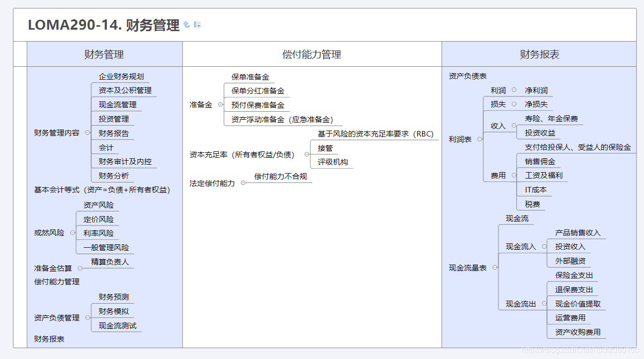Select the 资产浮动准备金 node
644x359 pixels.
(282, 120)
